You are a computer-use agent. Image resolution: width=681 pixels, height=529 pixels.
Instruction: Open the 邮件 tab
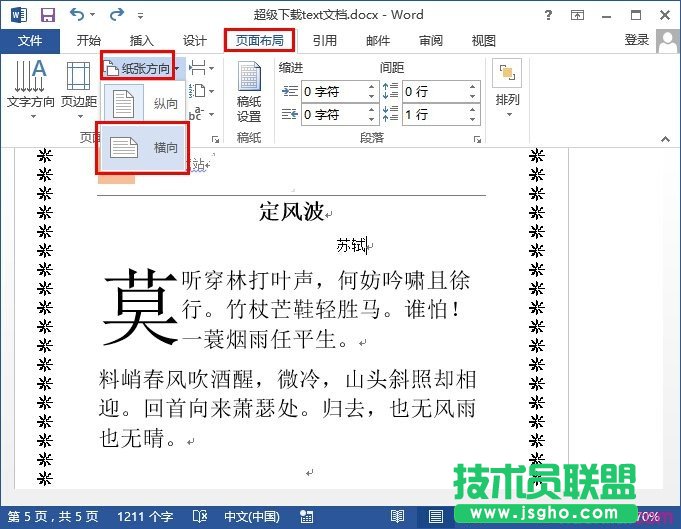tap(378, 41)
